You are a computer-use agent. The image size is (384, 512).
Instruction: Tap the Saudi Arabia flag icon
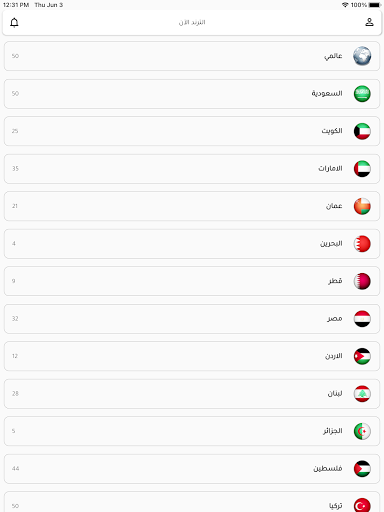(362, 94)
